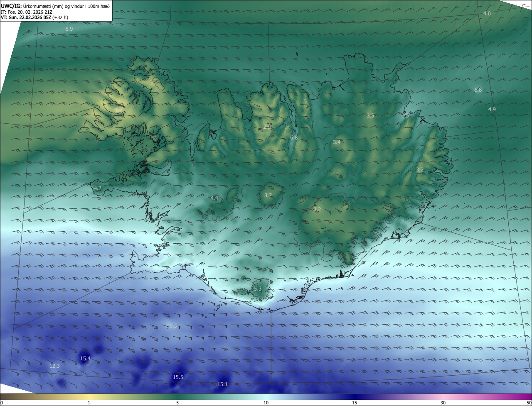Click the 7.5 value near northeast coast
The width and height of the screenshot is (532, 406).
coord(405,116)
